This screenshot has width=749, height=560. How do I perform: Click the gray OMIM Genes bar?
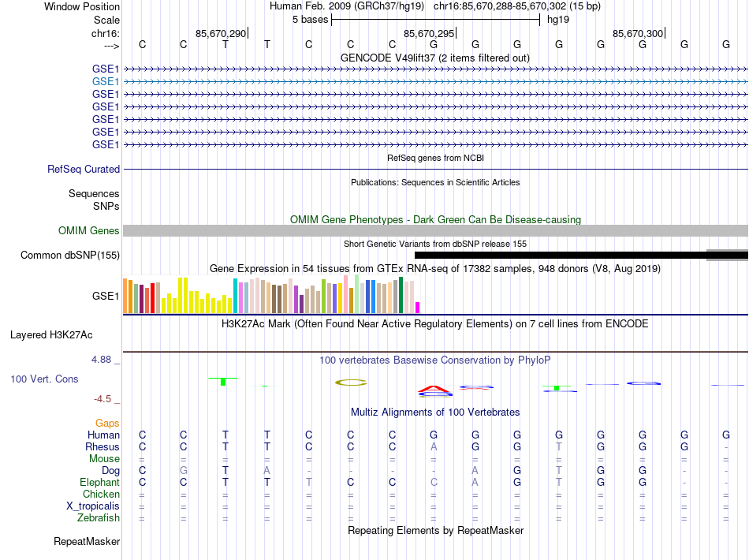pos(436,231)
